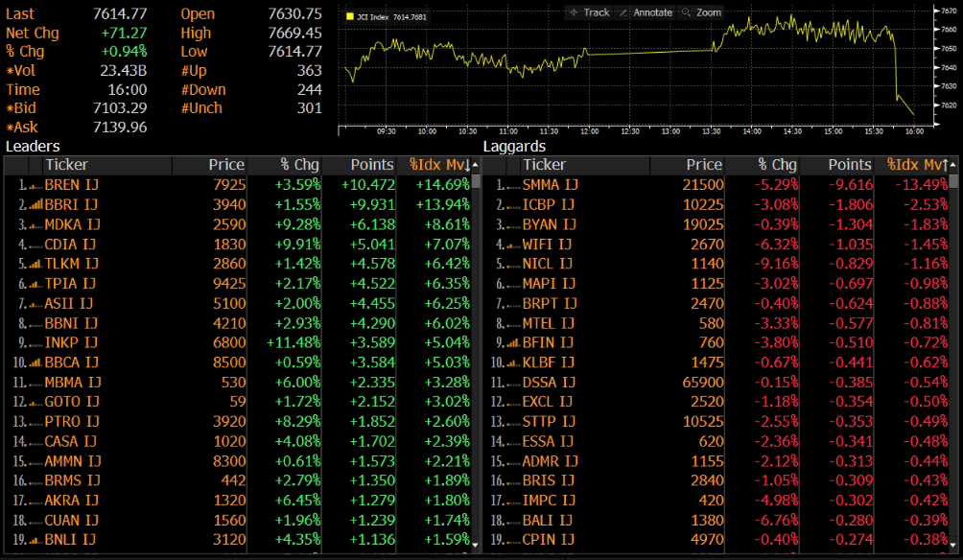963x560 pixels.
Task: Select the TPIA IJ ticker
Action: (x=70, y=284)
